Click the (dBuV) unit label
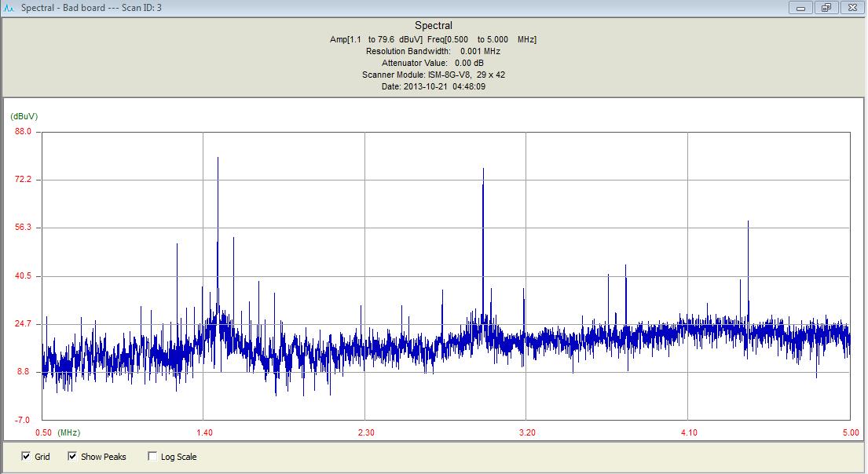 [x=24, y=116]
